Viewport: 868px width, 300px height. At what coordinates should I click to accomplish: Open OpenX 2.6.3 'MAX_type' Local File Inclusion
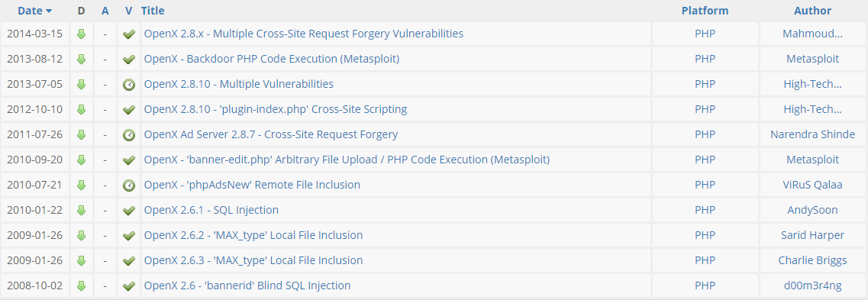253,261
